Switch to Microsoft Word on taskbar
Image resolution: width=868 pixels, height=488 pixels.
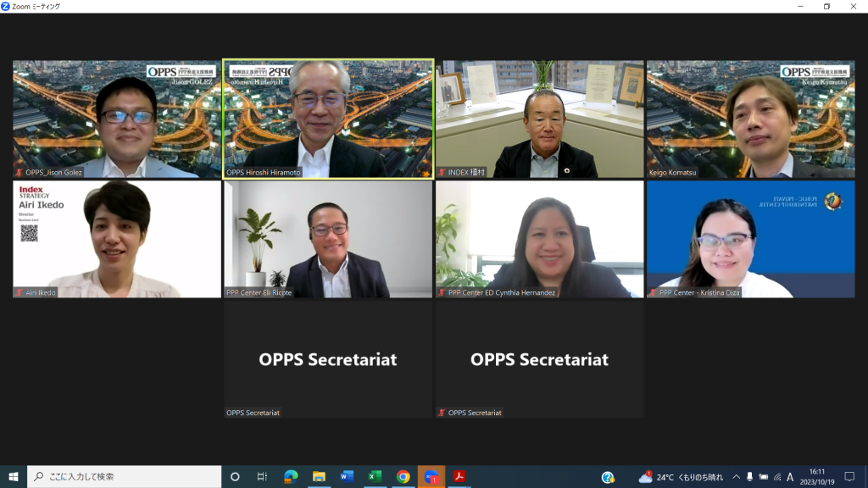click(347, 476)
